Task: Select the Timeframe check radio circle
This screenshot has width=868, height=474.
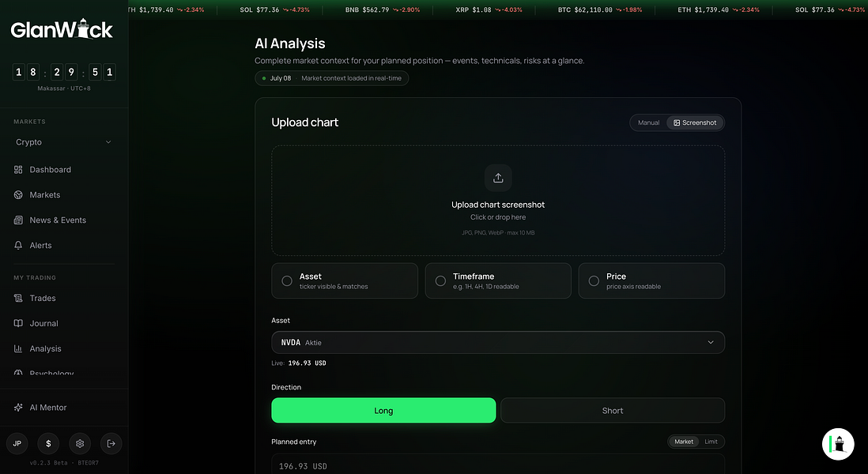Action: click(x=440, y=281)
